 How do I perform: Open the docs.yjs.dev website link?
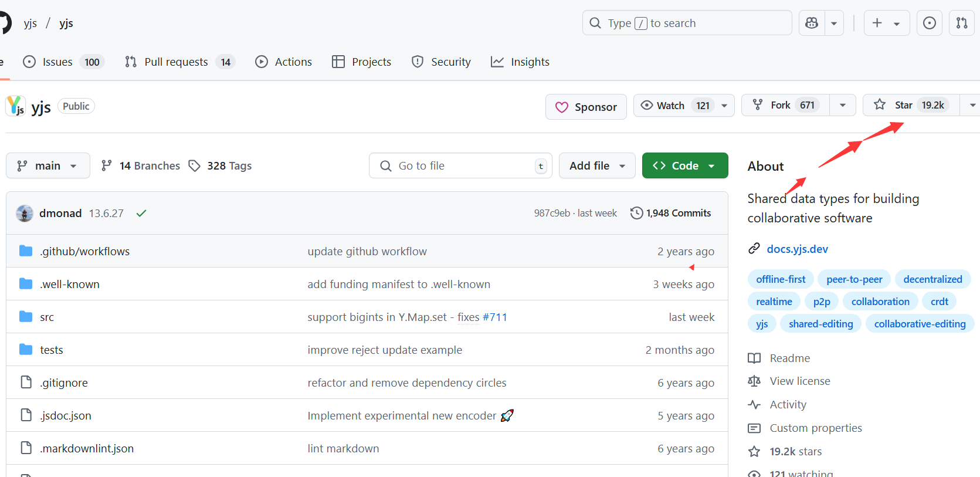click(797, 249)
